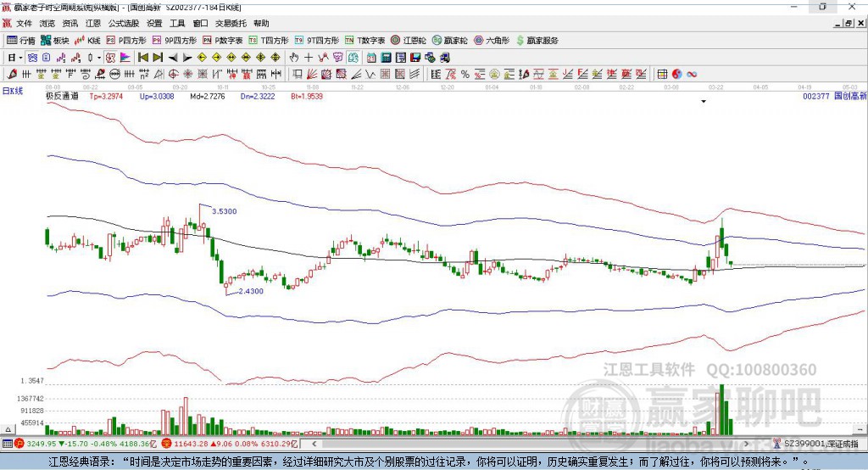Open the 9P四方形 tool

tap(175, 41)
